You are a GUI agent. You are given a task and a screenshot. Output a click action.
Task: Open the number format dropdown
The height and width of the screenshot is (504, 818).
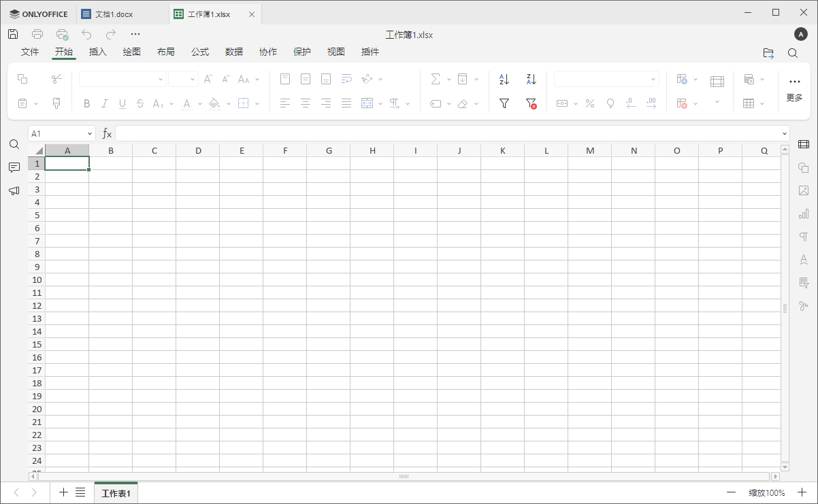[x=653, y=80]
